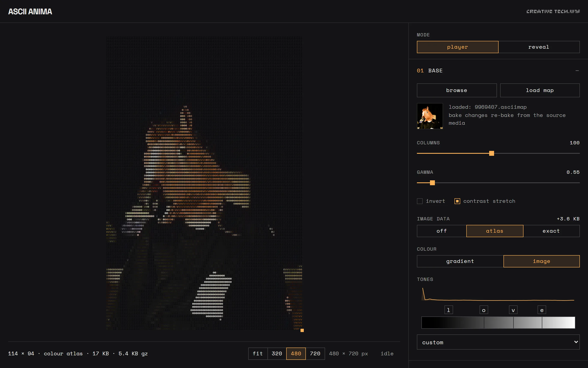Click the tones histogram graph
The height and width of the screenshot is (368, 588).
pos(498,294)
